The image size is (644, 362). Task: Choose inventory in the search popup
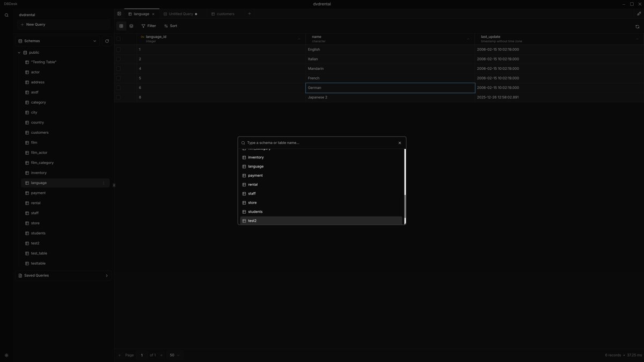[x=321, y=157]
